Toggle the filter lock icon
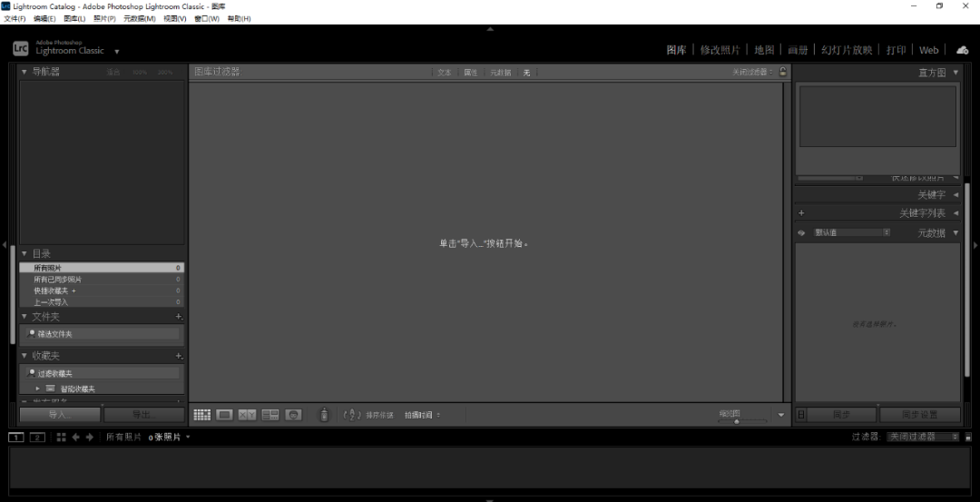The width and height of the screenshot is (980, 502). pyautogui.click(x=783, y=72)
